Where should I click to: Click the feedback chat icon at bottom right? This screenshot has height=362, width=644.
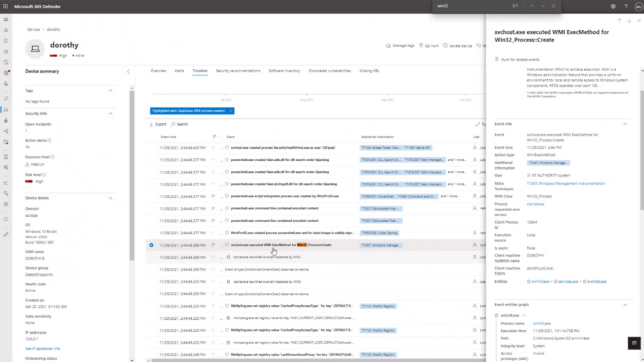(x=634, y=344)
